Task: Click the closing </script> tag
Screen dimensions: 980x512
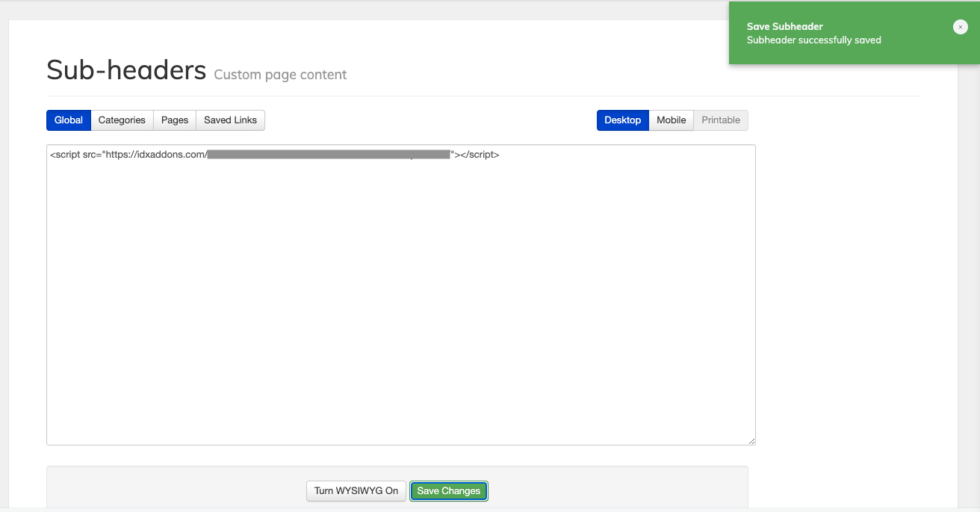Action: pyautogui.click(x=480, y=155)
